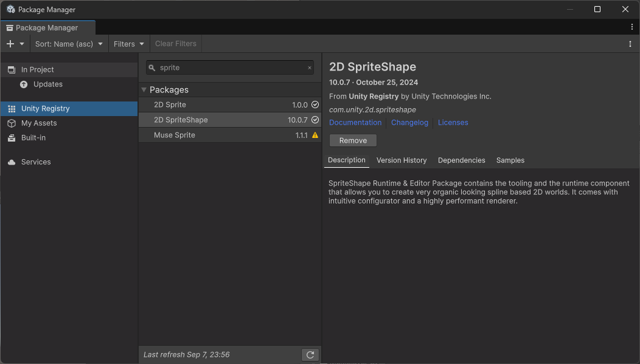The height and width of the screenshot is (364, 640).
Task: Open My Assets in the sidebar
Action: point(69,123)
